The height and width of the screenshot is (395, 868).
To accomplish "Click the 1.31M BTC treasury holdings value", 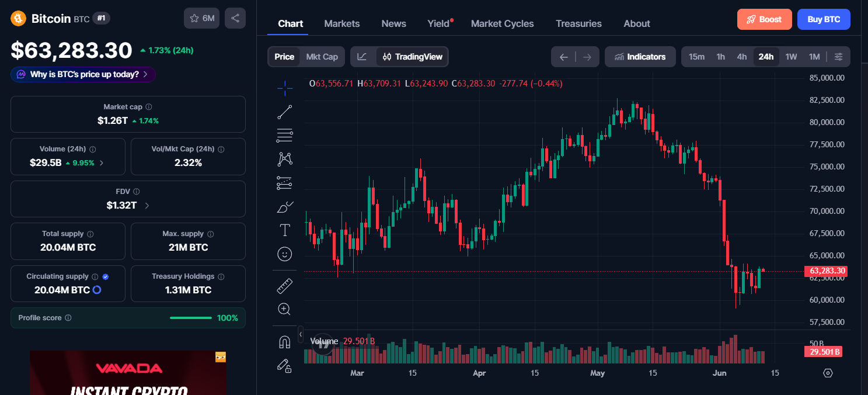I will click(188, 290).
